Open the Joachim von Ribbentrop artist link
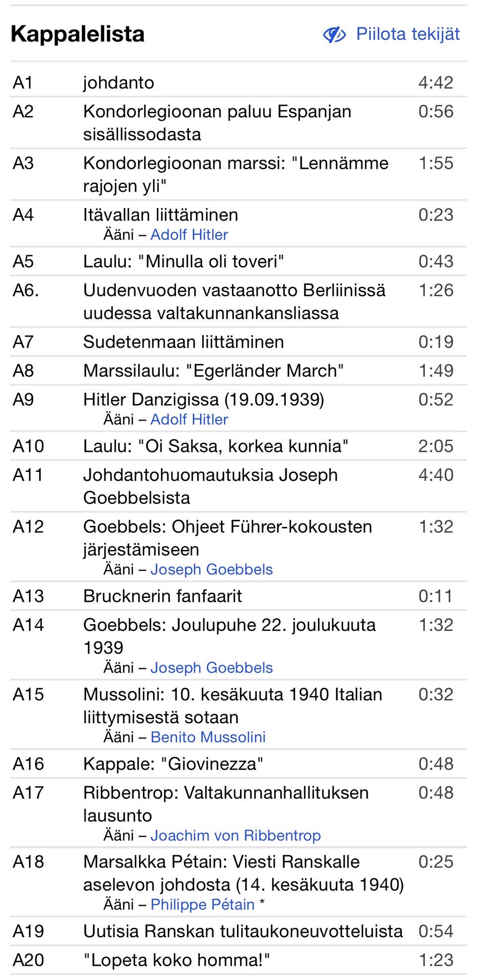 pos(236,836)
